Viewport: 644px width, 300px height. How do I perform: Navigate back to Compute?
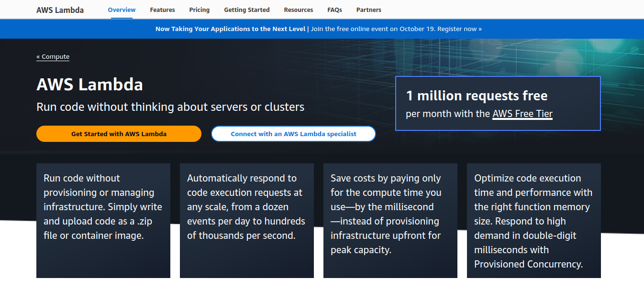pos(53,56)
